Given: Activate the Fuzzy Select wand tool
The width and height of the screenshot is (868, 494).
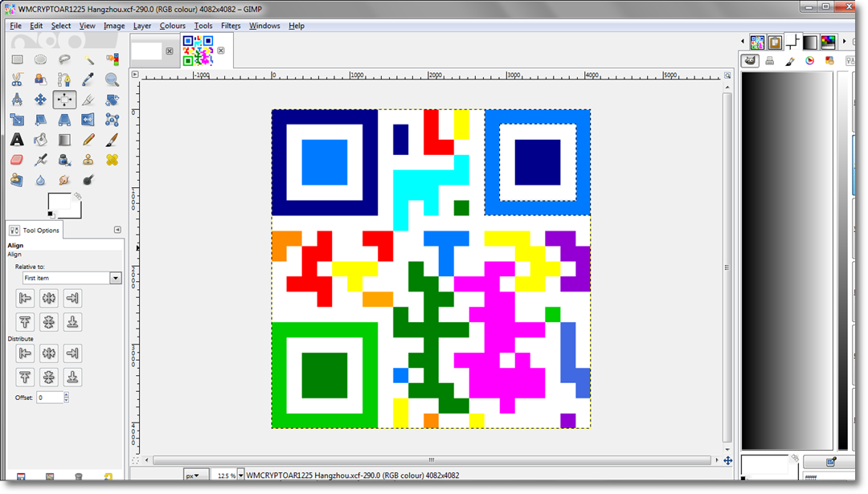Looking at the screenshot, I should tap(88, 59).
